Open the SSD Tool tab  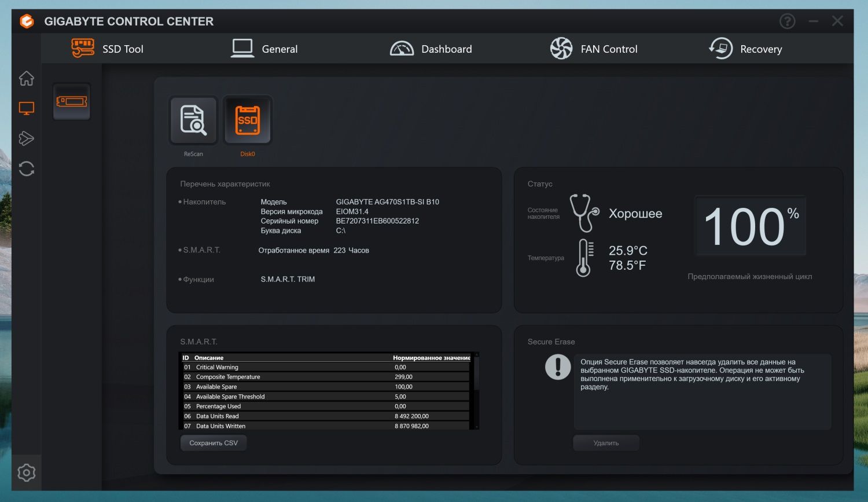(x=108, y=49)
